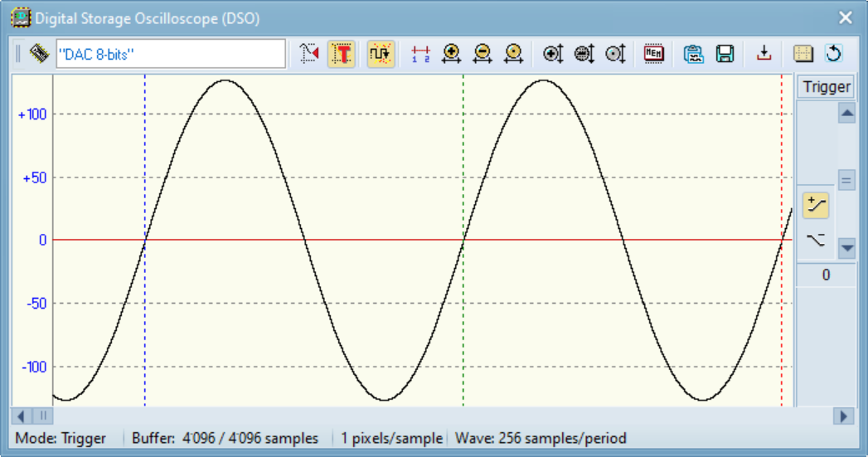Click the red download export icon

click(764, 54)
